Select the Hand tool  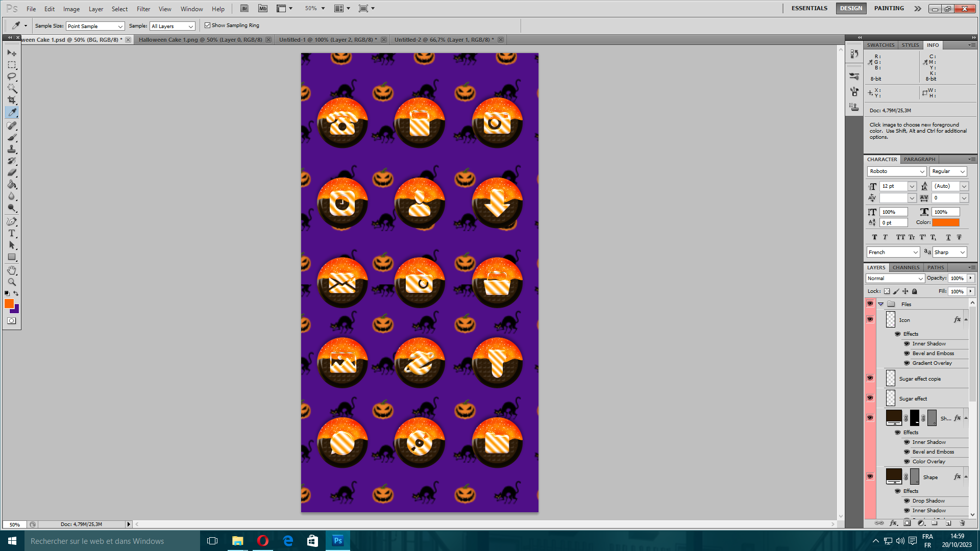click(x=12, y=270)
